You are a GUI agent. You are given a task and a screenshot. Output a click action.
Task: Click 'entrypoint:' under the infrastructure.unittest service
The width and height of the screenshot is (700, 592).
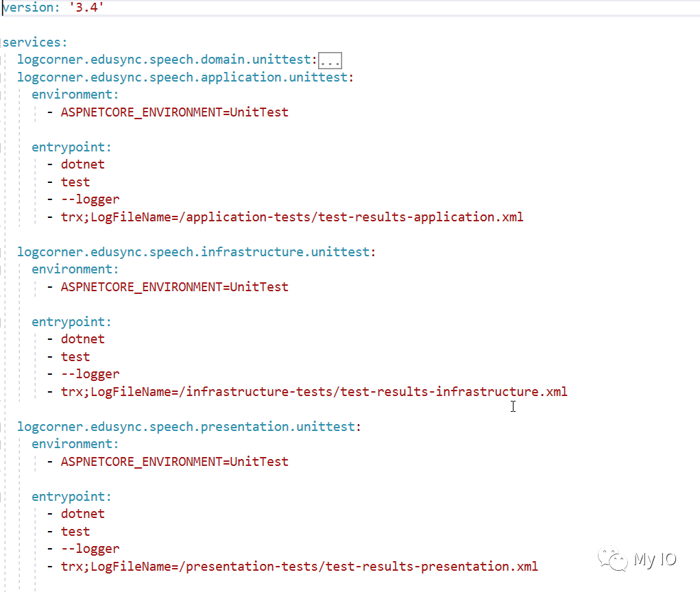[71, 322]
